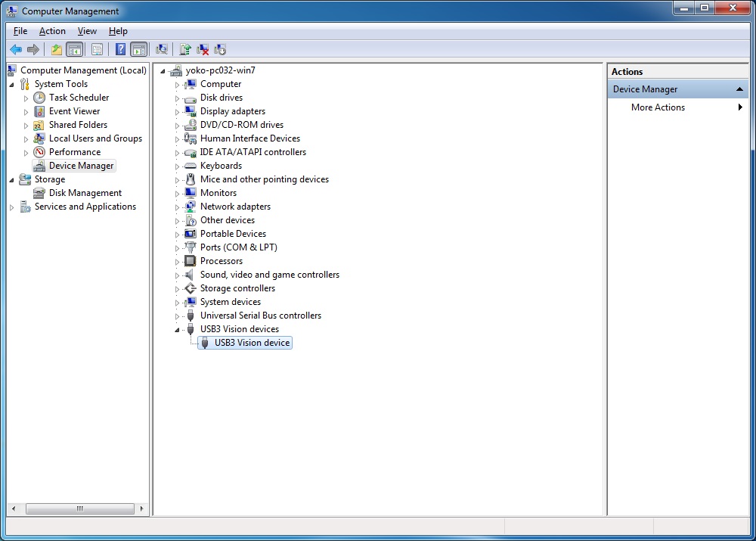Click Update Driver Software toolbar icon
The image size is (756, 541).
185,49
